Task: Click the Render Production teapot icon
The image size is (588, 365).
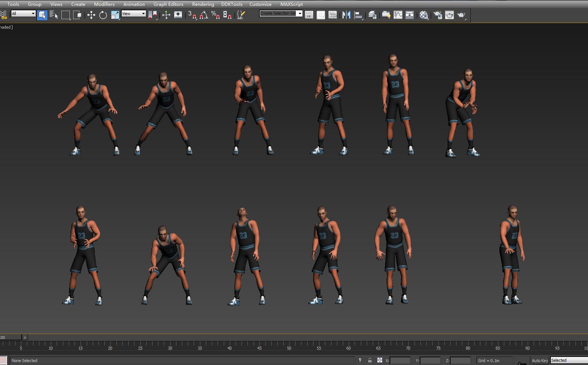Action: pos(461,15)
